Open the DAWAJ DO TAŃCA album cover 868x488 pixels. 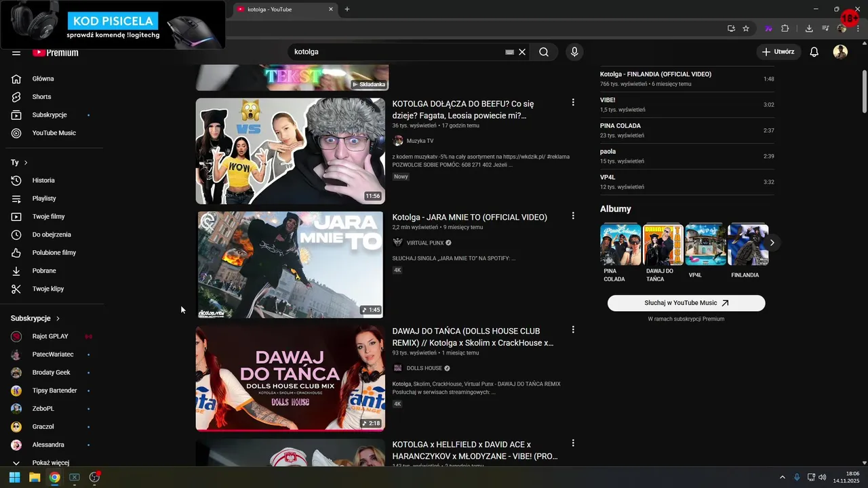663,245
